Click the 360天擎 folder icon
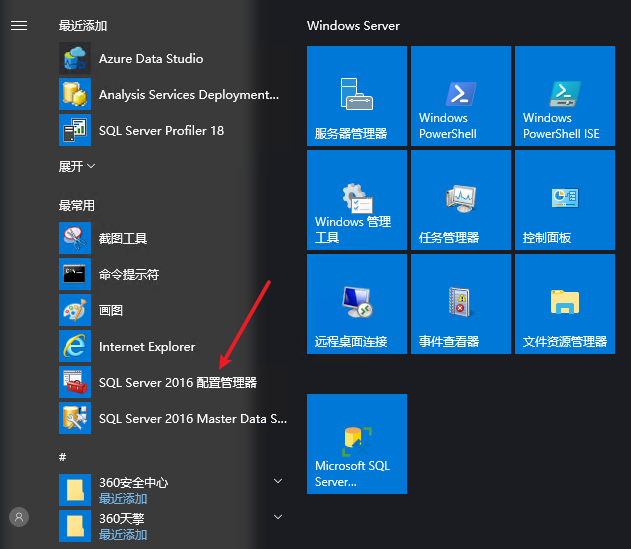Viewport: 631px width, 549px height. (75, 526)
